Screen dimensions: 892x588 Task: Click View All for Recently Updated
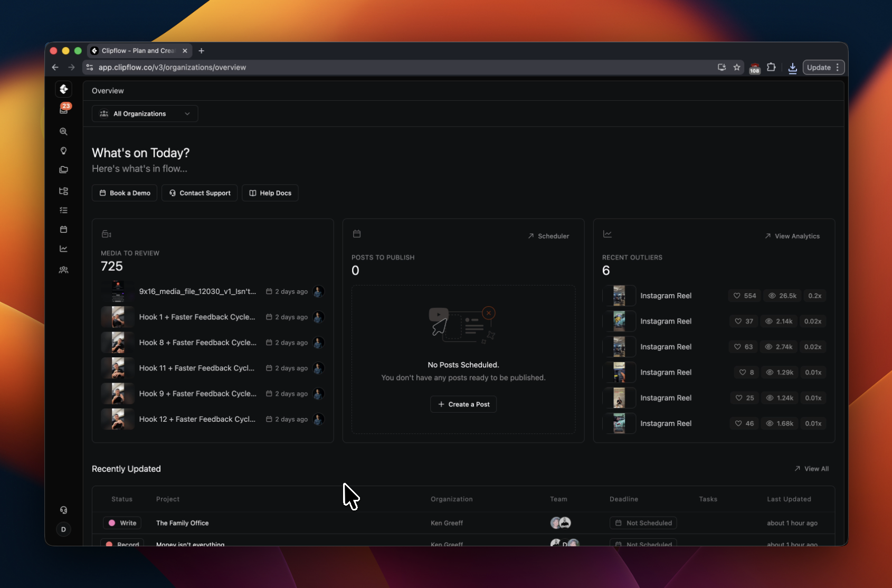pyautogui.click(x=812, y=469)
